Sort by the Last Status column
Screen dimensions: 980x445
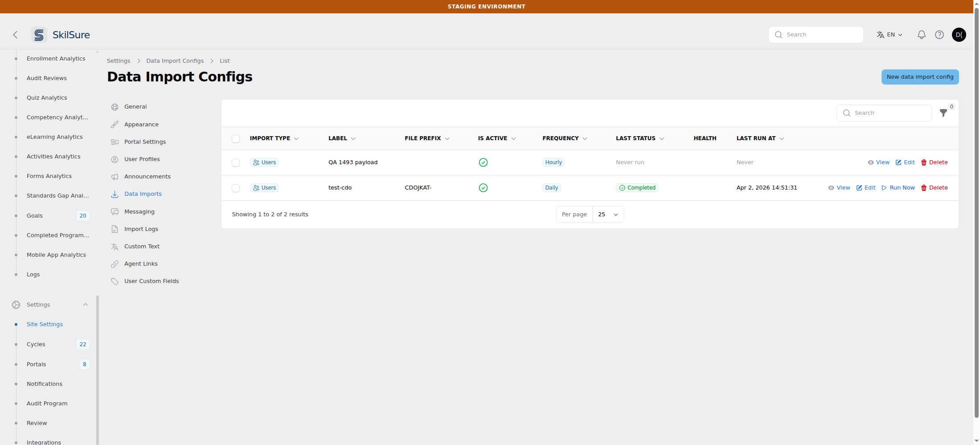click(640, 138)
